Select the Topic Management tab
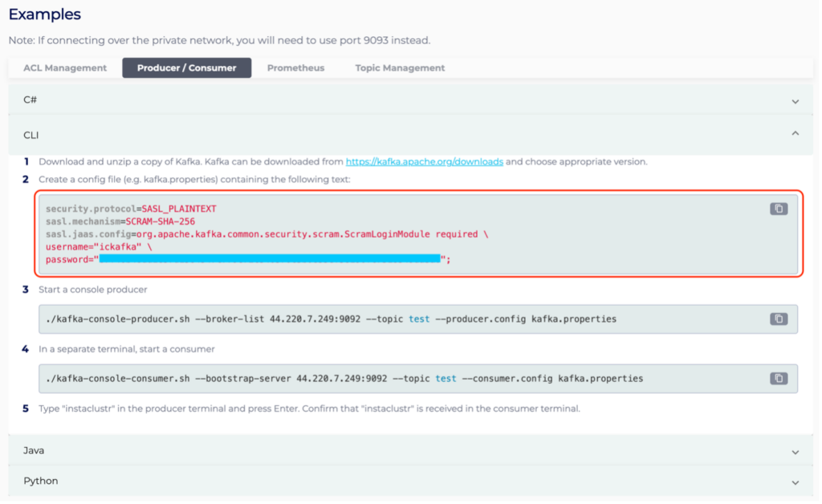822x504 pixels. pyautogui.click(x=399, y=68)
